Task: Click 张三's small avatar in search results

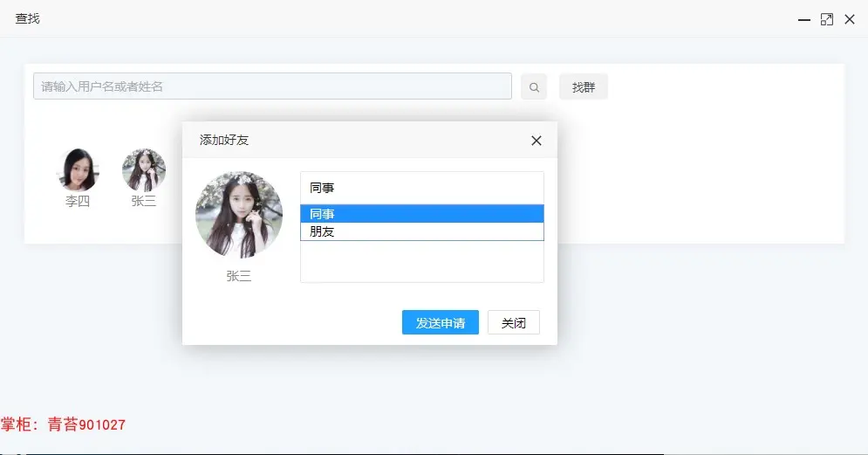Action: tap(144, 170)
